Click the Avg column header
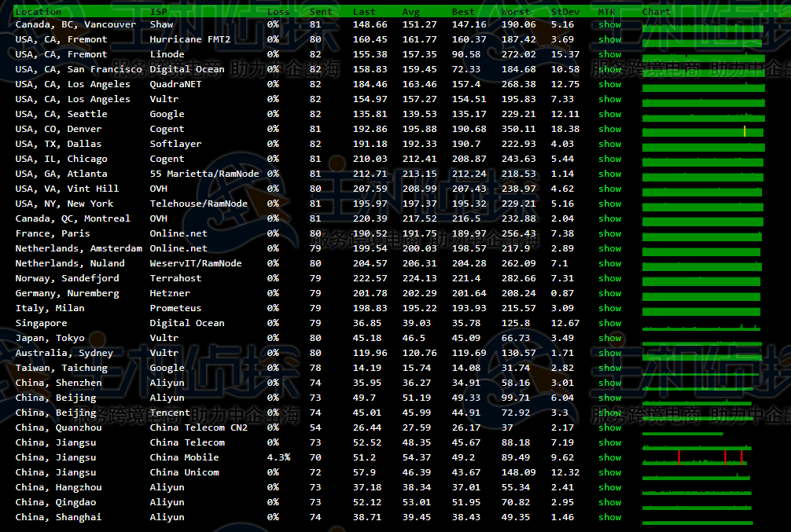The height and width of the screenshot is (532, 791). pos(411,12)
